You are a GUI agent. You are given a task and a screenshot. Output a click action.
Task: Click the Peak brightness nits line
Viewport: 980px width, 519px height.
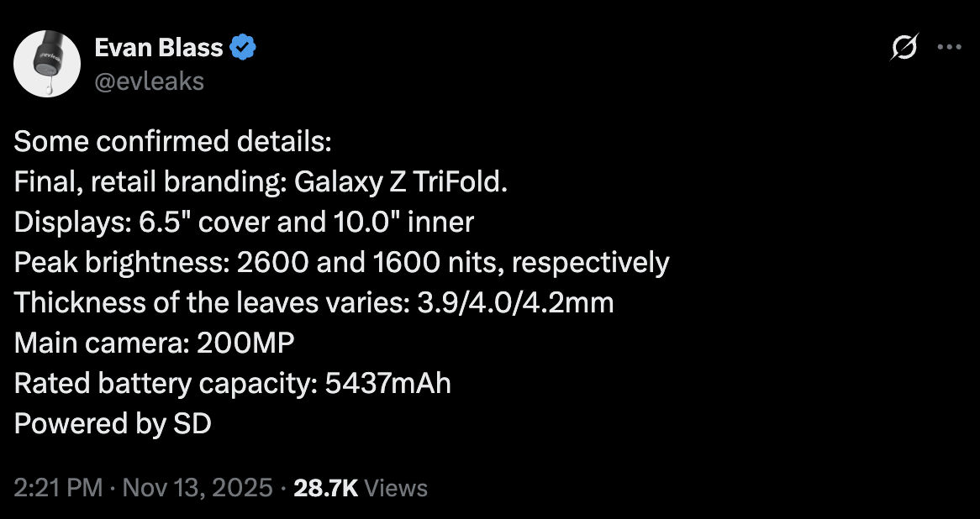[341, 263]
